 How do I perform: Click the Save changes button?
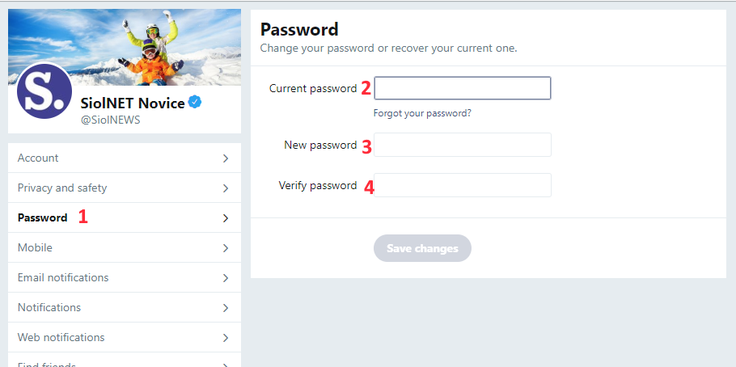(x=422, y=248)
